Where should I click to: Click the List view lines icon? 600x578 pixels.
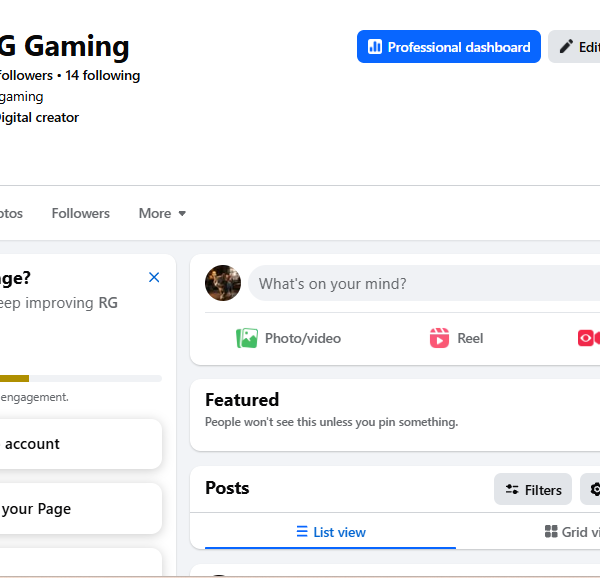tap(302, 532)
